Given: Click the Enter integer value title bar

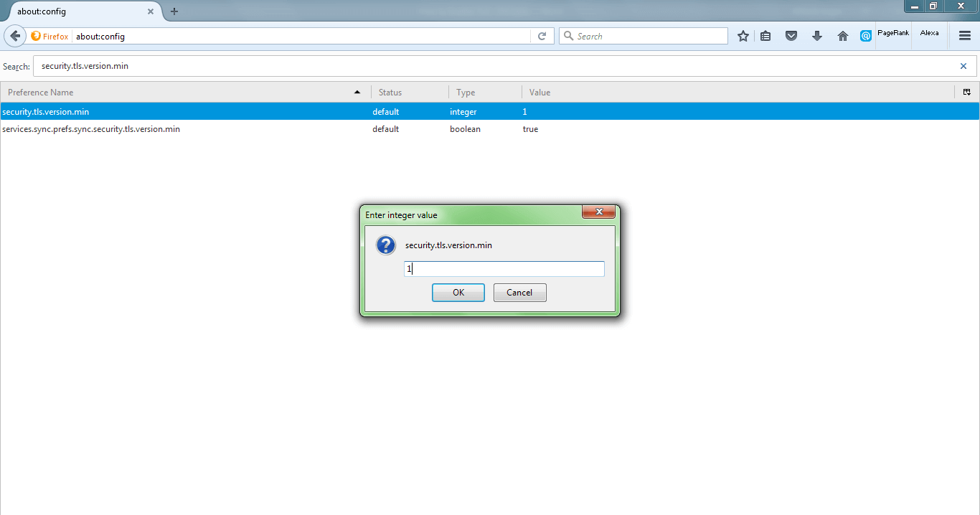Looking at the screenshot, I should (472, 214).
